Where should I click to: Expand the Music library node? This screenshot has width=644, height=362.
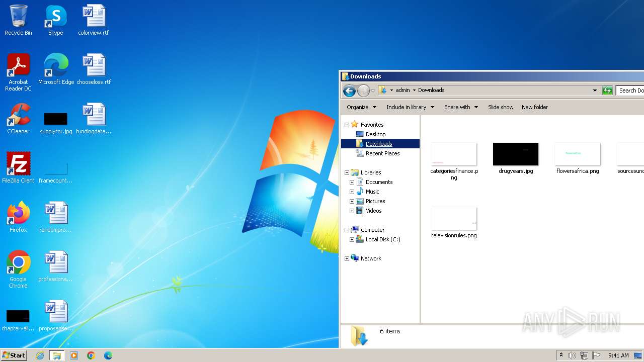352,192
